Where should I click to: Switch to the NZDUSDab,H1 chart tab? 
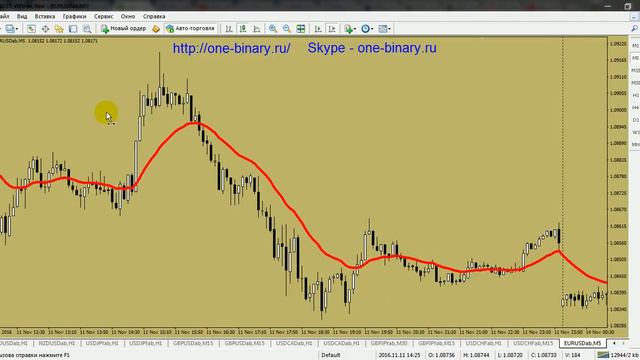57,344
